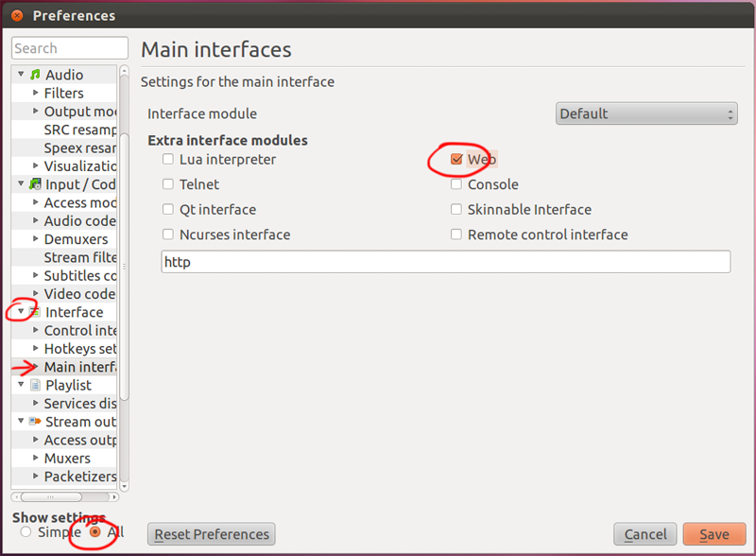756x556 pixels.
Task: Click the Stream output category icon
Action: tap(36, 422)
